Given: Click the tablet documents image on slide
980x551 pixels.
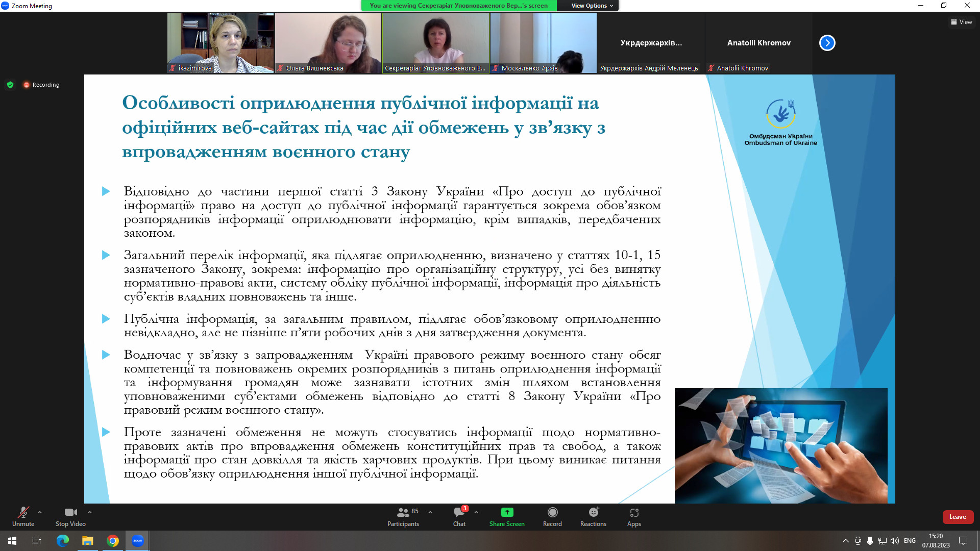Looking at the screenshot, I should tap(781, 446).
